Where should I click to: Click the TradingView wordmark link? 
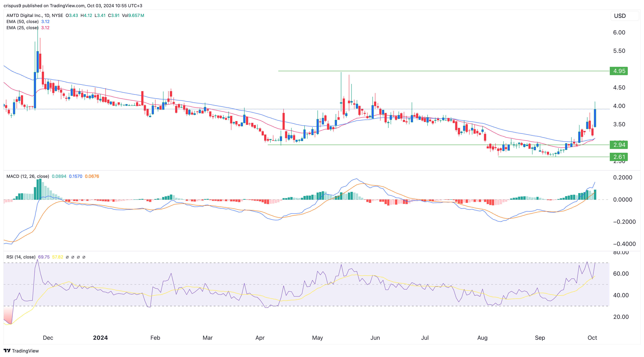(x=25, y=351)
